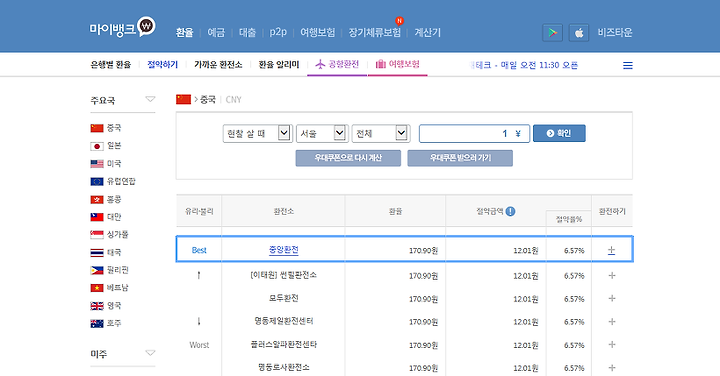720x376 pixels.
Task: Click the EU flag in sidebar
Action: (x=97, y=182)
